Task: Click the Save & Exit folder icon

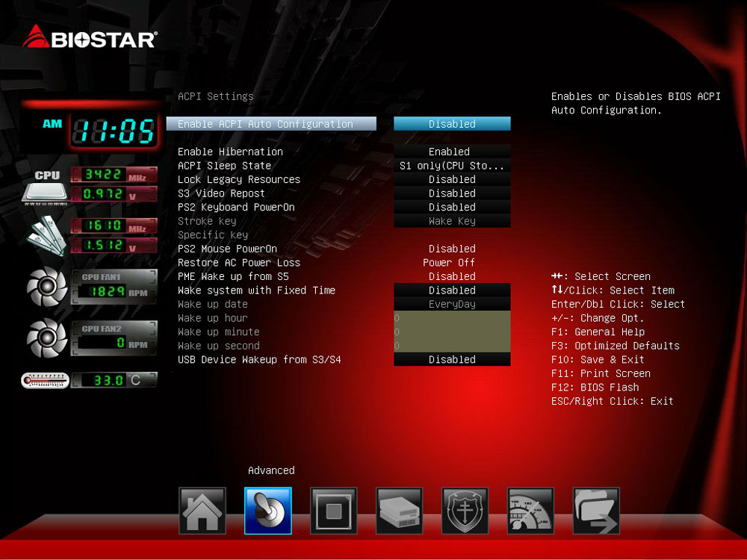Action: (x=597, y=511)
